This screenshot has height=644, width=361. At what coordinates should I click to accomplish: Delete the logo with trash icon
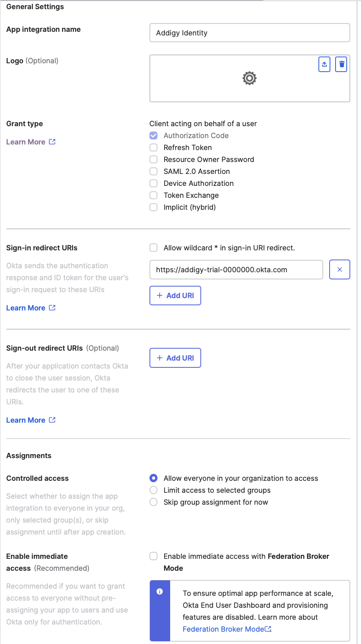(341, 64)
